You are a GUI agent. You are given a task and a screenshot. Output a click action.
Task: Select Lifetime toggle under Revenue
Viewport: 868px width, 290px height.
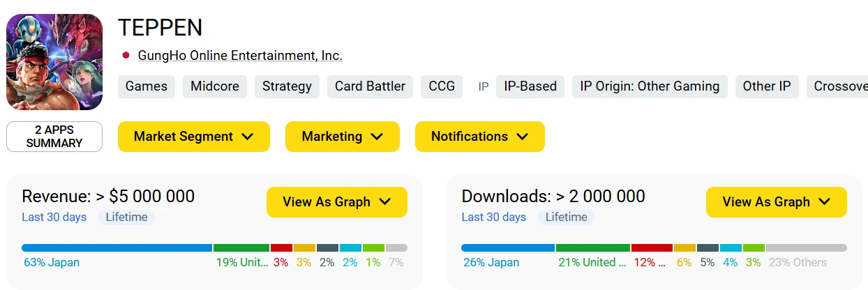[126, 217]
